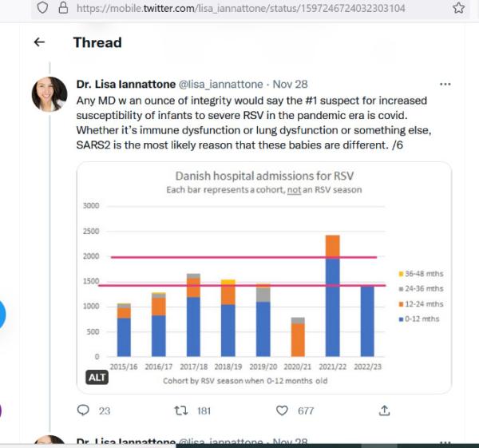Retweet the RSV tweet

coord(181,410)
